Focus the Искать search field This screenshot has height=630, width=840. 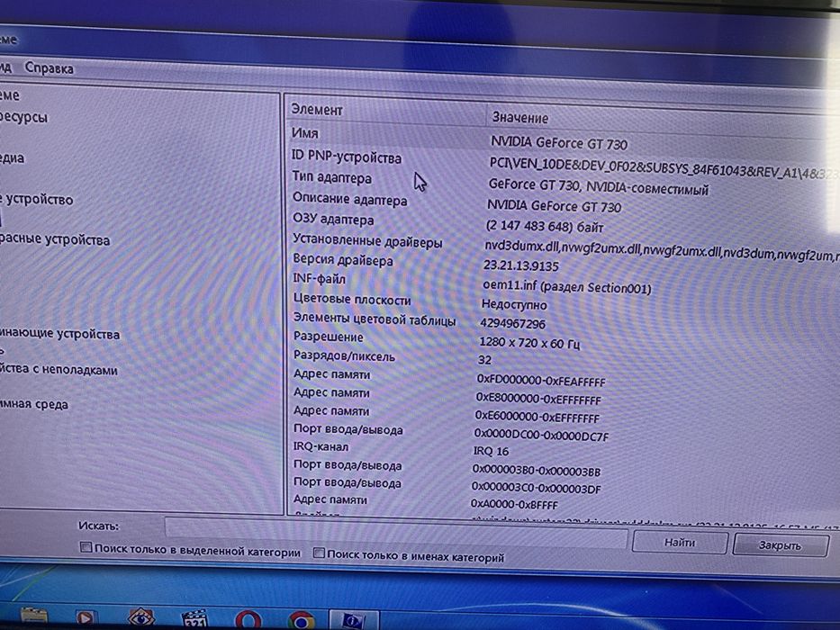click(x=396, y=531)
